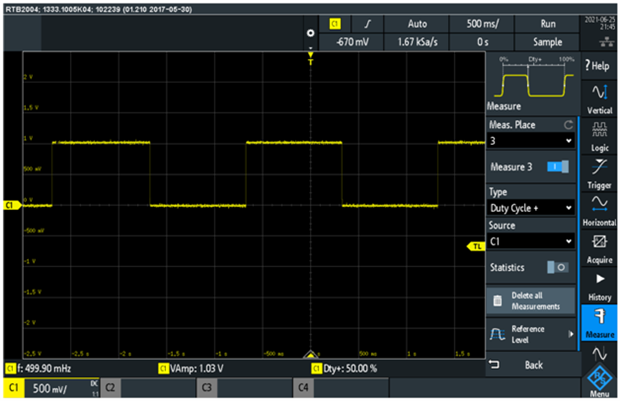Click the 500 ms/ time base field
620x401 pixels.
click(x=482, y=24)
